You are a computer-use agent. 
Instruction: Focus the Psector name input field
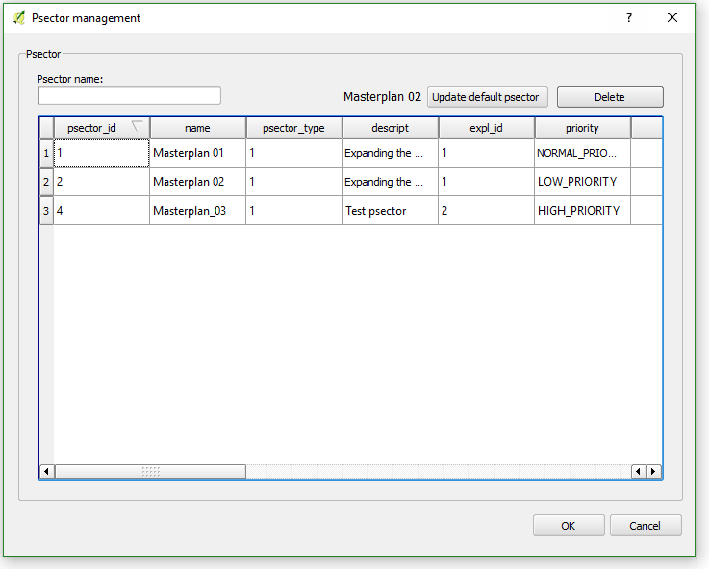pos(129,96)
